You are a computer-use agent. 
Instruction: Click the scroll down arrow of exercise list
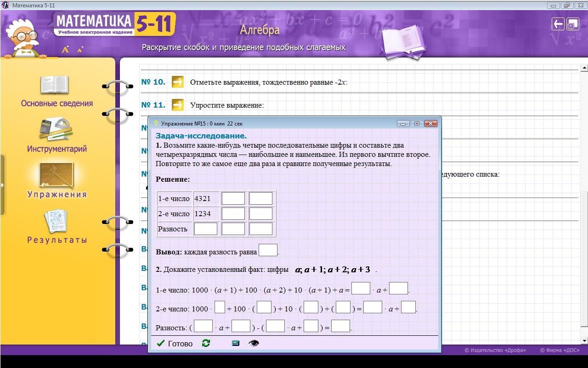[584, 341]
